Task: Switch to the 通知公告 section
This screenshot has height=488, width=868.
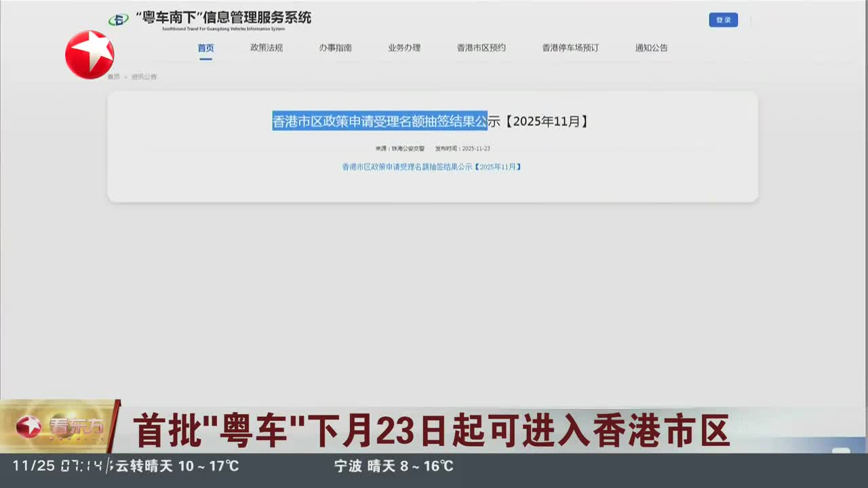Action: pos(651,48)
